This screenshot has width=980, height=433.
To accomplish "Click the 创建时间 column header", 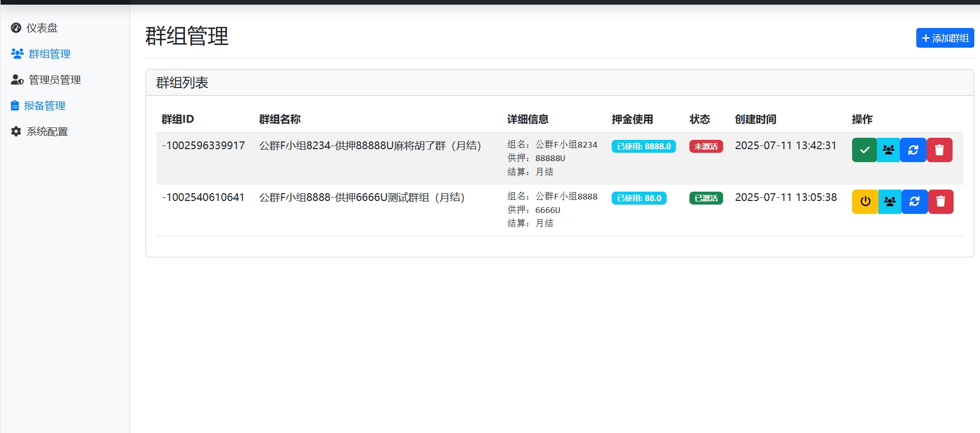I will (755, 120).
